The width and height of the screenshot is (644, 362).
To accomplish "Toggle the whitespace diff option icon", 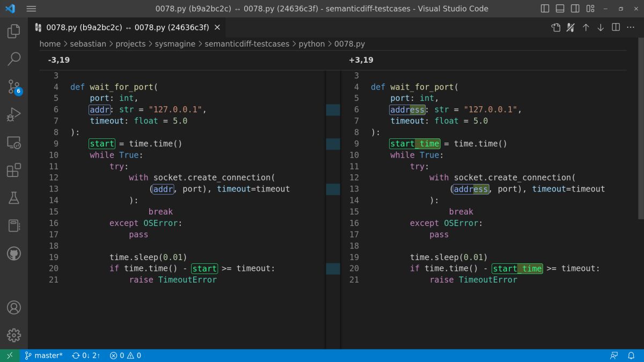I will pyautogui.click(x=571, y=27).
